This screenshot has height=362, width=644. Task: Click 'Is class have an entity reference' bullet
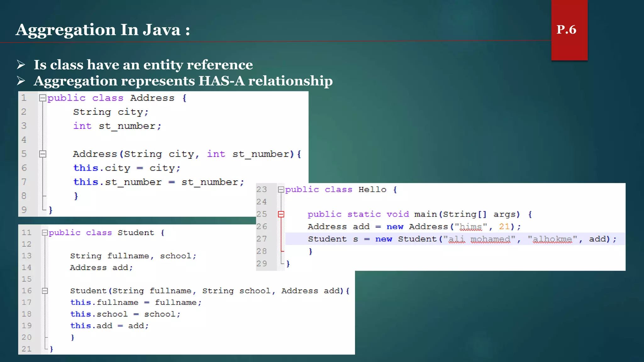pyautogui.click(x=143, y=65)
